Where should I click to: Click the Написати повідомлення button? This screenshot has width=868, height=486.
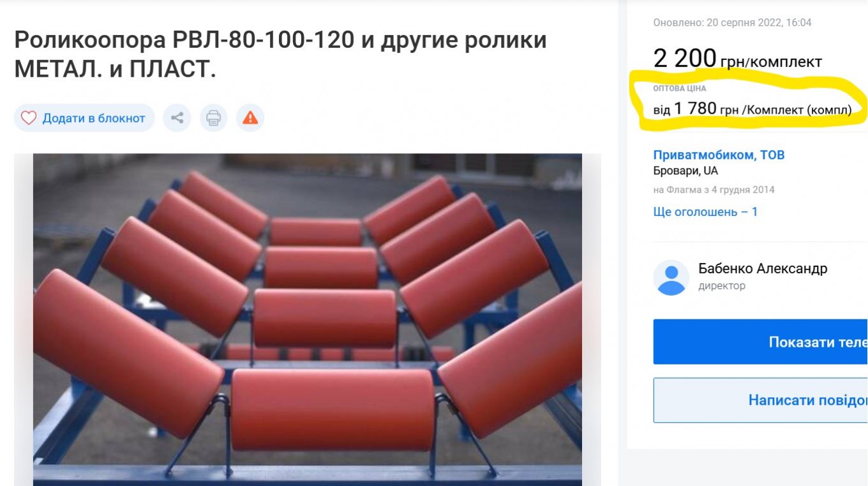[760, 400]
